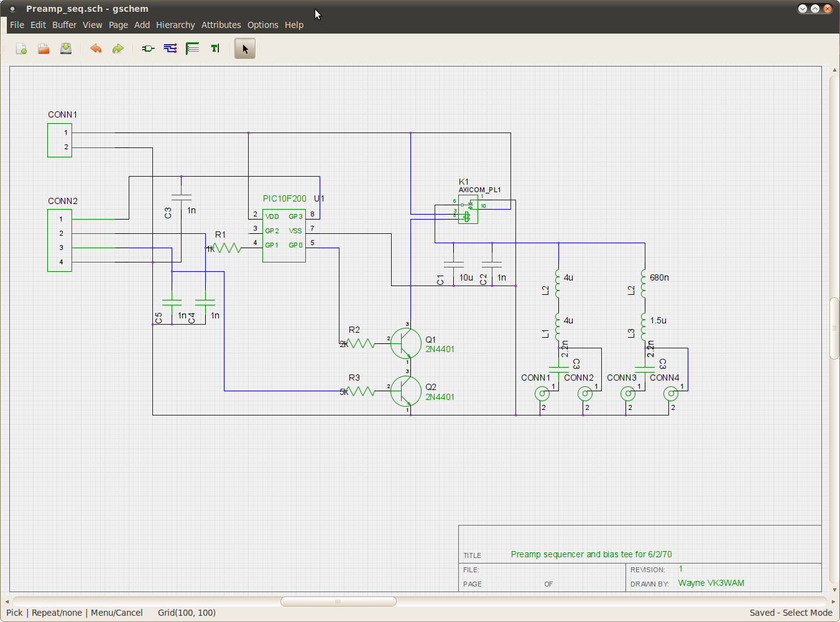
Task: Select the Add Component tool icon
Action: pyautogui.click(x=148, y=49)
